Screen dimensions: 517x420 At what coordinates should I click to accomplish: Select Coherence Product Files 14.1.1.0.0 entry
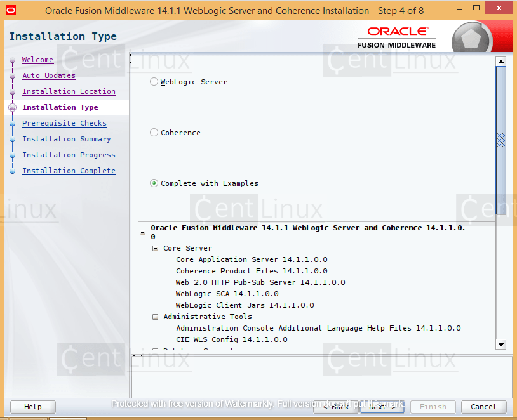[252, 271]
